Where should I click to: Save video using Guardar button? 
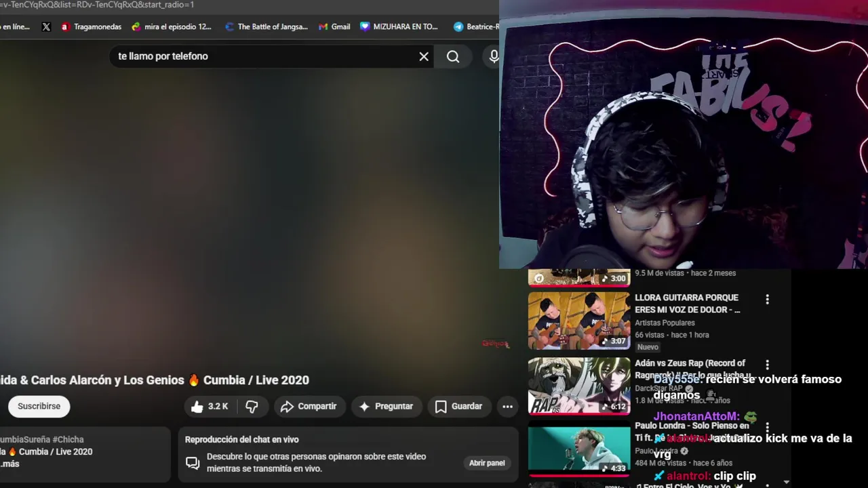pyautogui.click(x=459, y=406)
